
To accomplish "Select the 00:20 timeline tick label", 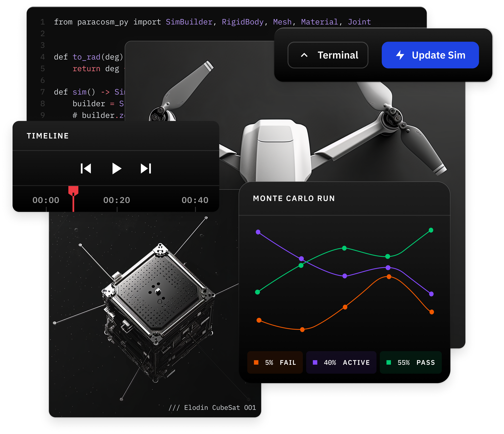I will coord(117,200).
